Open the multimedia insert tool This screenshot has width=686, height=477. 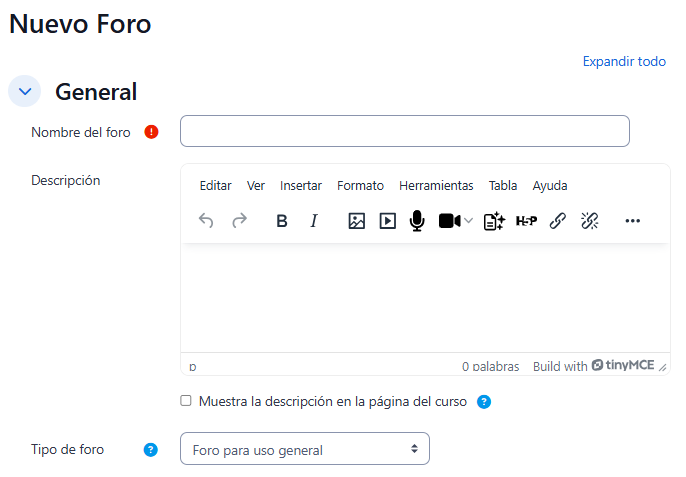(388, 221)
